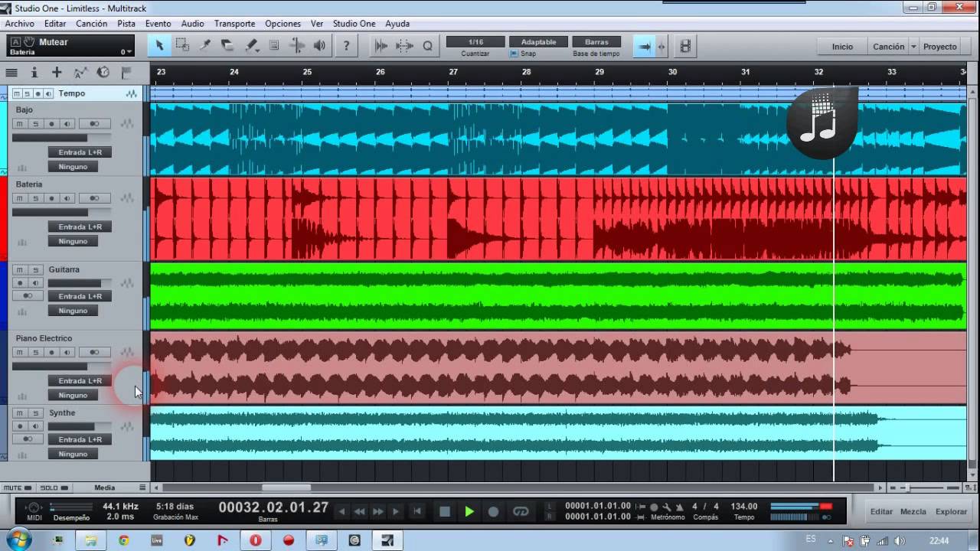980x551 pixels.
Task: Toggle input monitoring on Bajo track
Action: (x=67, y=124)
